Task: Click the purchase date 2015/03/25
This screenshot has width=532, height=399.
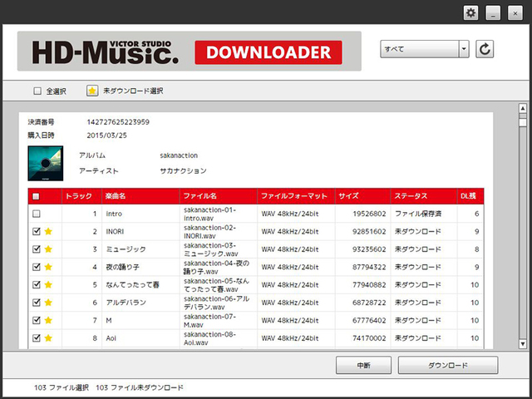Action: pos(107,135)
